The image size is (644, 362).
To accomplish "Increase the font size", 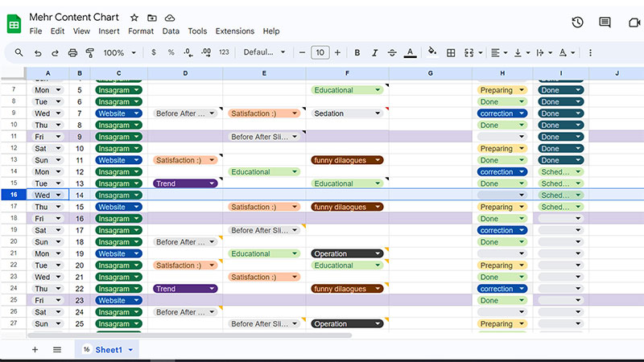I will (337, 52).
